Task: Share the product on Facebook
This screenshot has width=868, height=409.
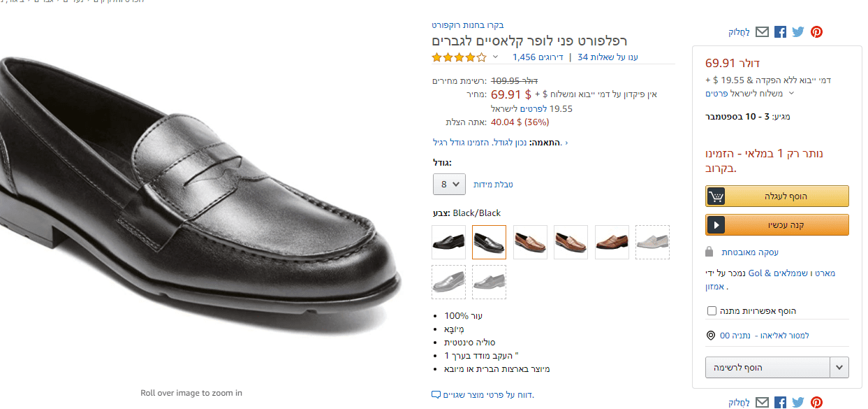Action: tap(780, 31)
